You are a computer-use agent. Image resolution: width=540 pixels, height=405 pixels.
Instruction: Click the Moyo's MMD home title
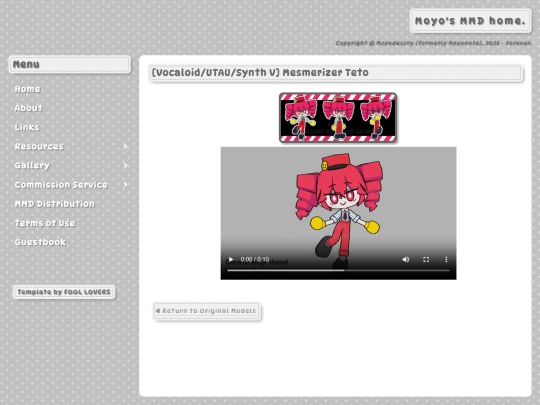(x=470, y=21)
